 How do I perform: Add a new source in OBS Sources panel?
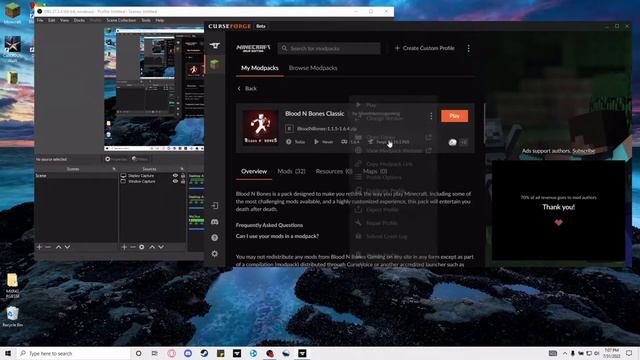point(124,247)
